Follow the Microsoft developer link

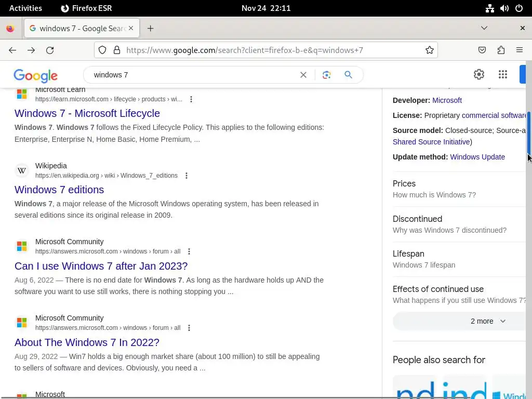[x=447, y=100]
